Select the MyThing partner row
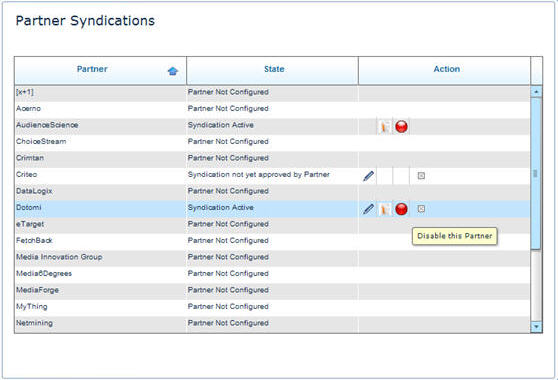The width and height of the screenshot is (558, 380). (x=272, y=308)
